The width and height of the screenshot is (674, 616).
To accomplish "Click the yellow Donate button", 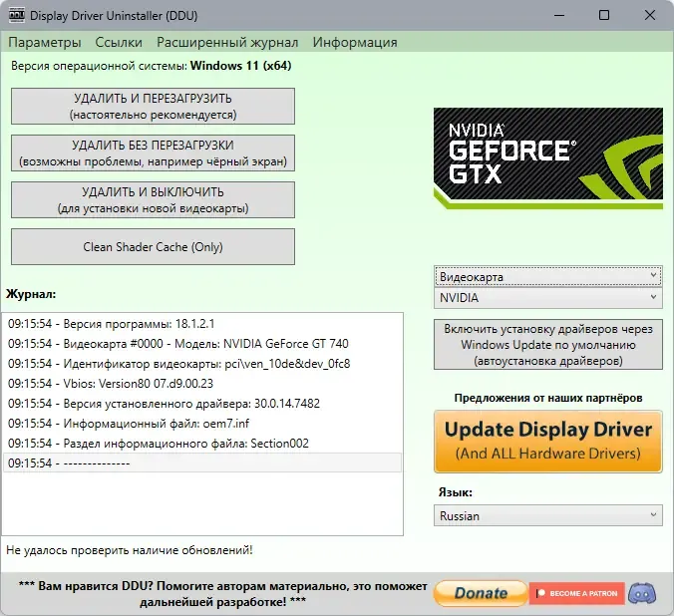I will pos(481,594).
